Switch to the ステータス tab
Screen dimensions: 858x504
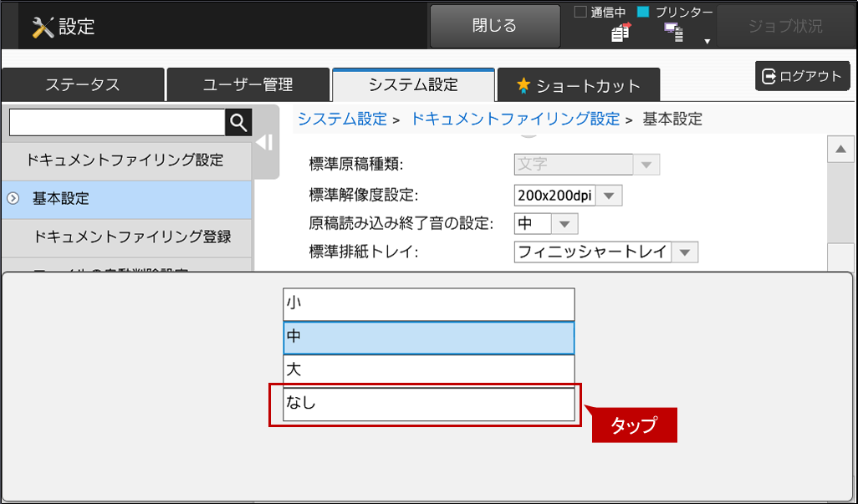83,84
